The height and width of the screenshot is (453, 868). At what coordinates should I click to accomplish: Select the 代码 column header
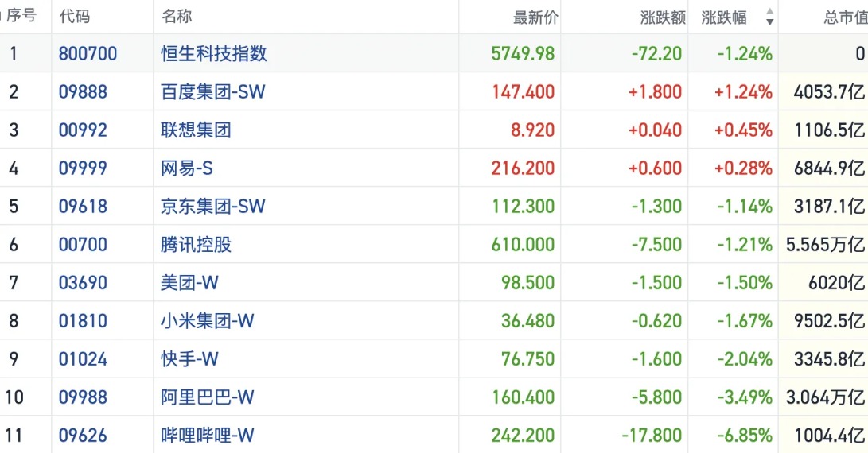point(74,17)
